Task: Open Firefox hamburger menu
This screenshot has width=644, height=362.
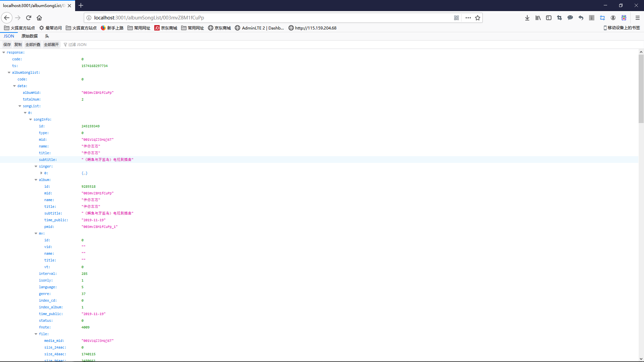Action: pyautogui.click(x=638, y=18)
